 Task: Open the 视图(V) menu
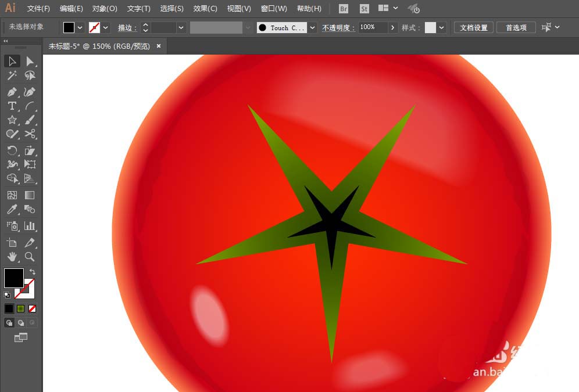238,9
